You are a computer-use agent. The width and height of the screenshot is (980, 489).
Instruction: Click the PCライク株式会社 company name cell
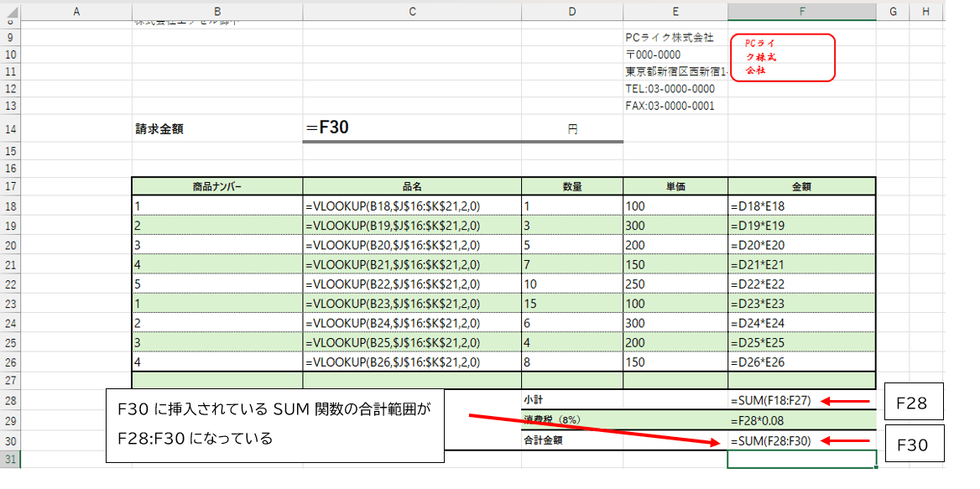675,38
